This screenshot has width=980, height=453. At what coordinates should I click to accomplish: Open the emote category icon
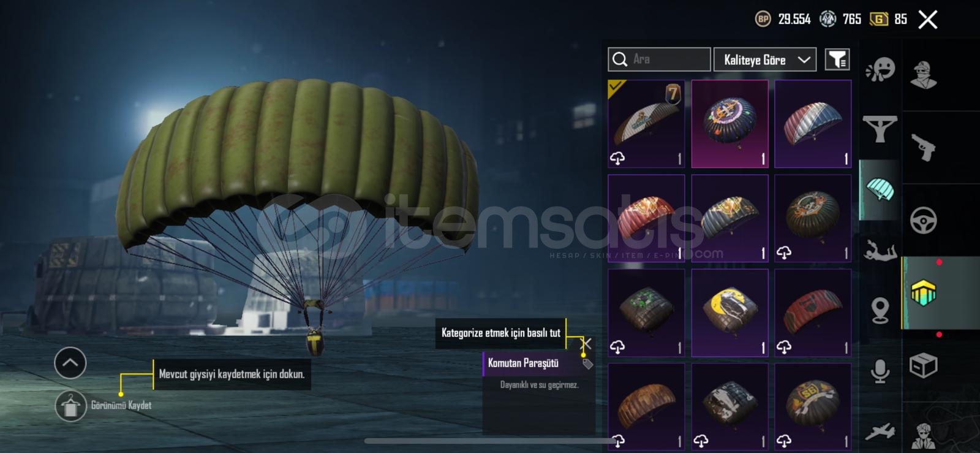[x=880, y=70]
